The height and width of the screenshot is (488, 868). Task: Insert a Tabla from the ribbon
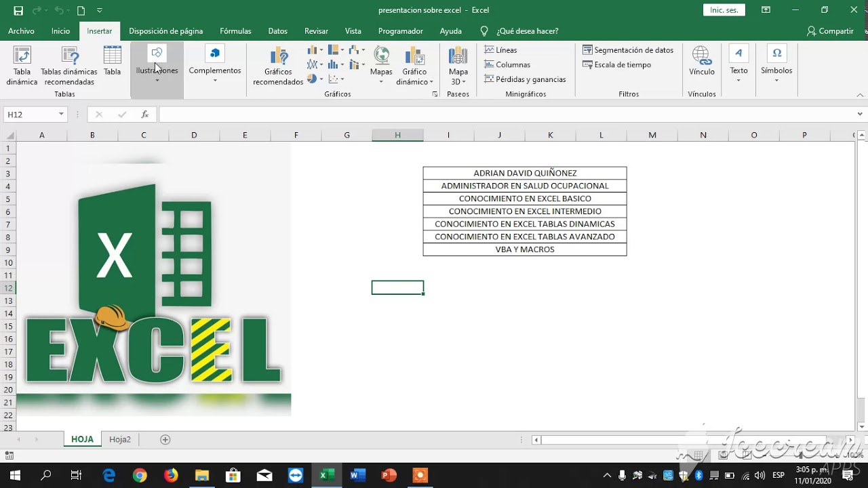pos(113,61)
